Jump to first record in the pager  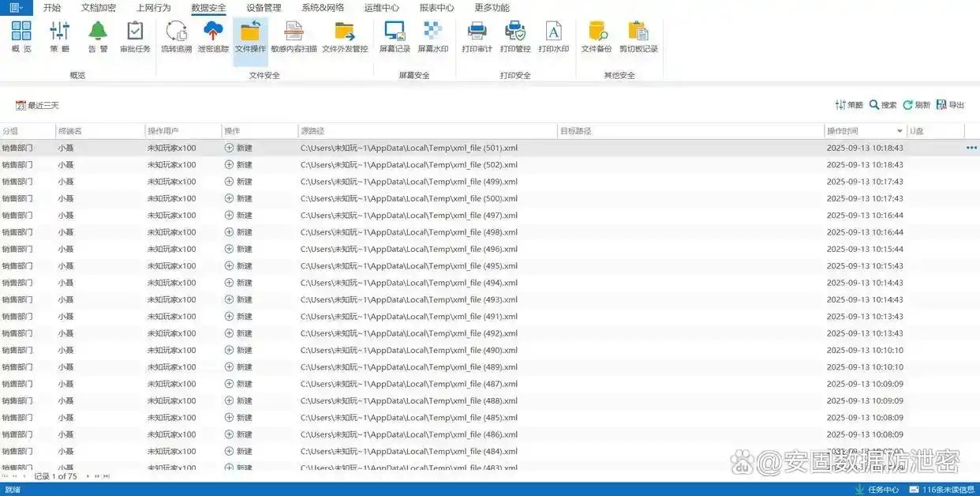pyautogui.click(x=5, y=476)
